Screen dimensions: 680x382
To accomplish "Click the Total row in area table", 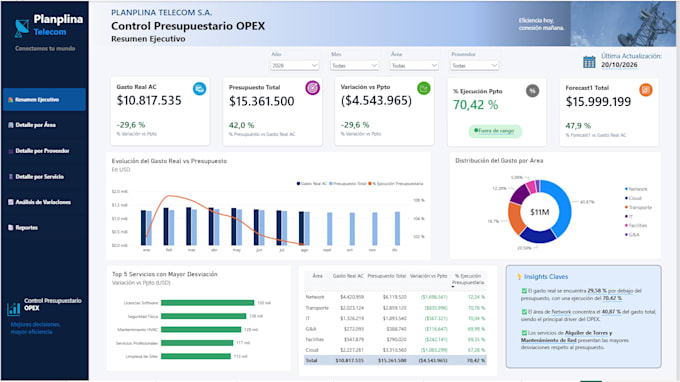I will coord(395,360).
